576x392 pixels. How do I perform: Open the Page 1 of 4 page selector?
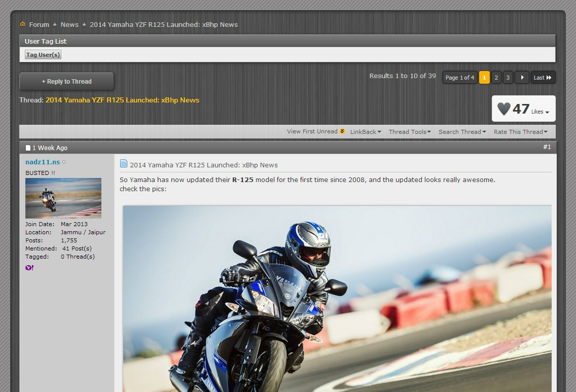(x=460, y=78)
